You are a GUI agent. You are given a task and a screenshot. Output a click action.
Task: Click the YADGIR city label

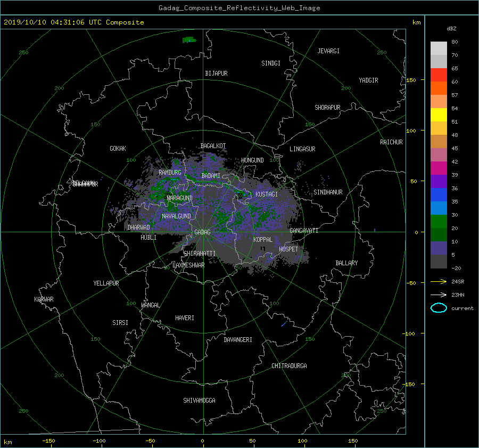click(x=368, y=80)
